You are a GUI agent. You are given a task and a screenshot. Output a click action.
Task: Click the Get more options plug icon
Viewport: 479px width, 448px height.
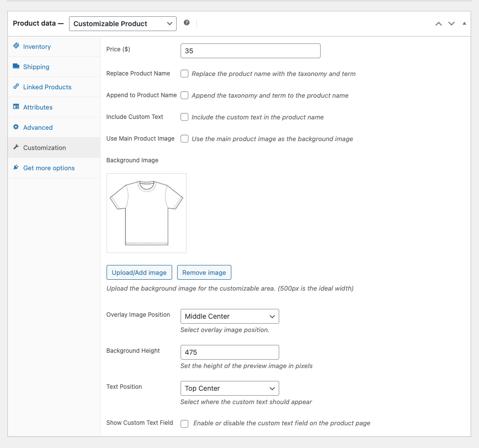[16, 168]
